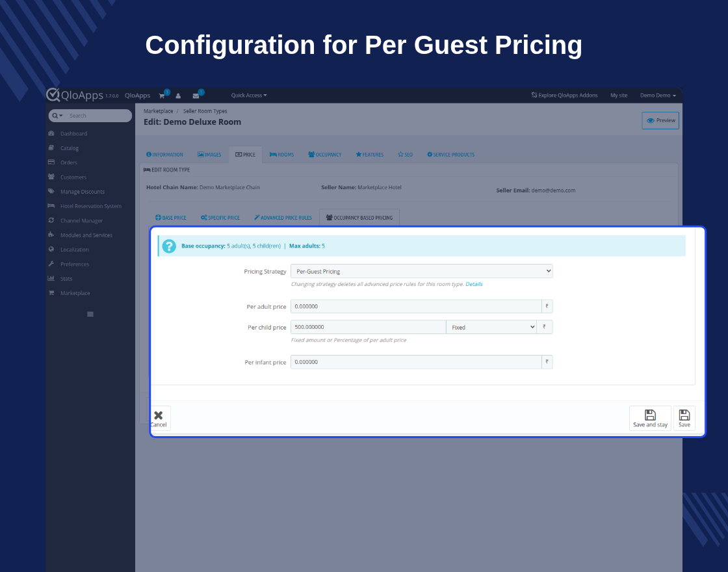
Task: Click the Save floppy disk icon
Action: pos(684,415)
